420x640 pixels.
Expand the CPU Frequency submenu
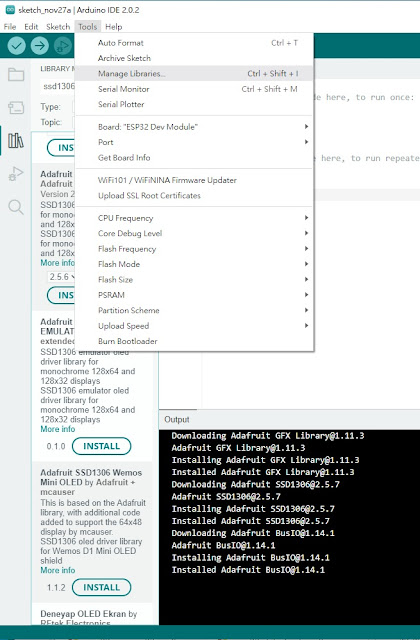[194, 218]
